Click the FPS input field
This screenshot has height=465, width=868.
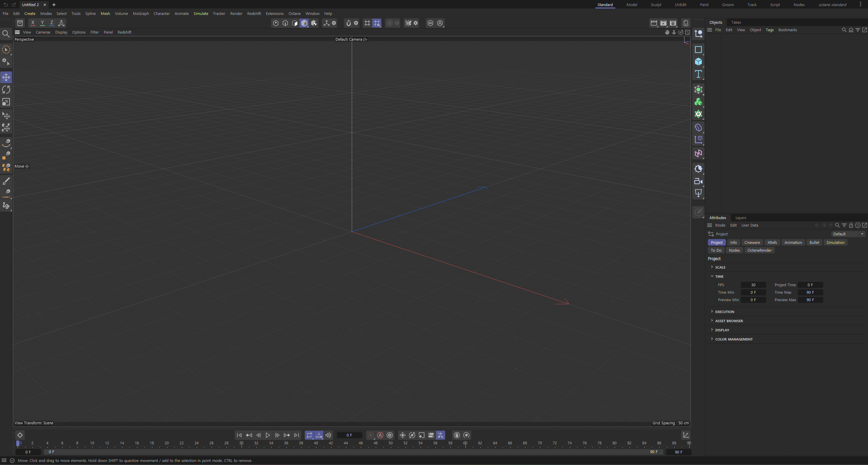753,285
